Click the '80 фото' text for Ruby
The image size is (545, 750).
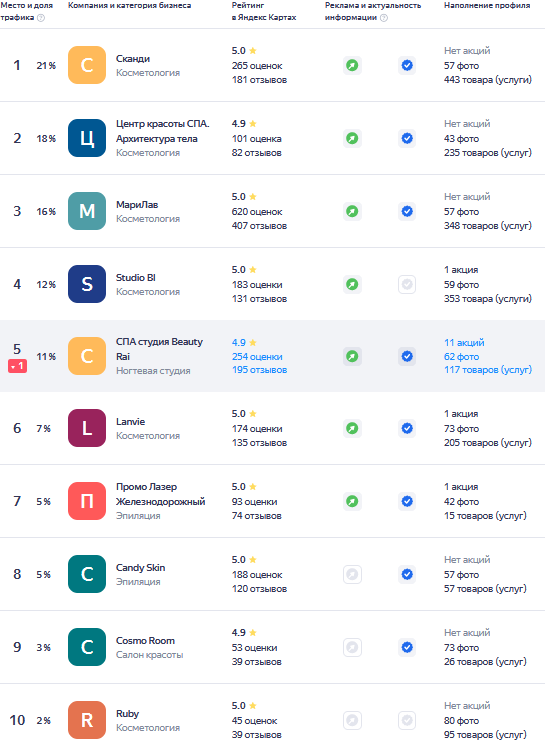(461, 721)
